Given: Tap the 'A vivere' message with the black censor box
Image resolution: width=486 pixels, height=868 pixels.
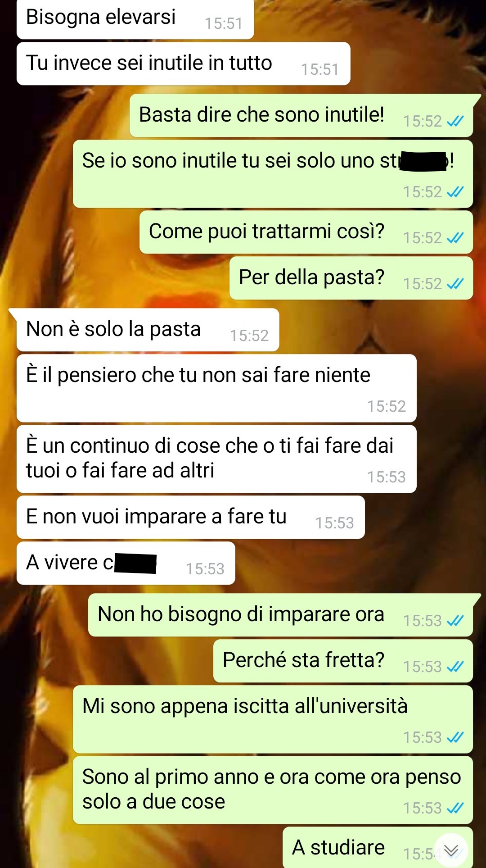Looking at the screenshot, I should pos(126,563).
